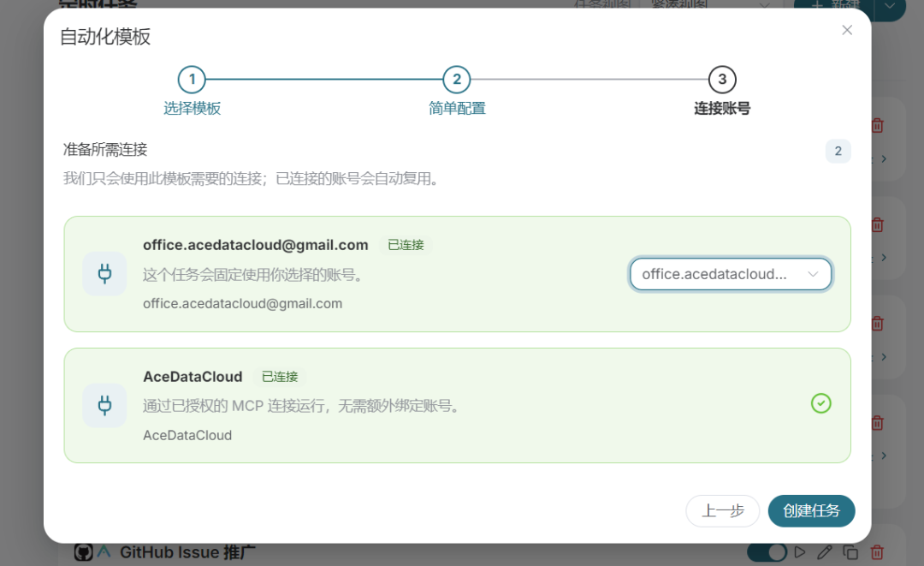Click the 上一步 button
The image size is (924, 566).
tap(722, 510)
